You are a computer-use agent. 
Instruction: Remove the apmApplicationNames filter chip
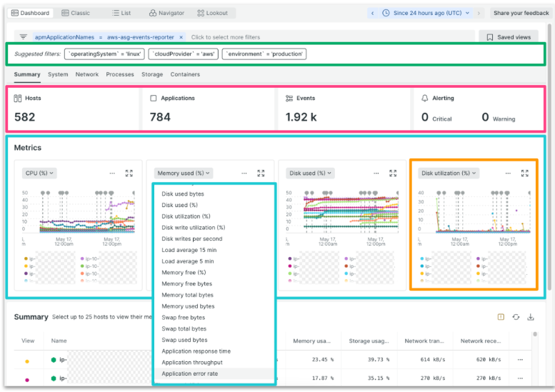(181, 37)
